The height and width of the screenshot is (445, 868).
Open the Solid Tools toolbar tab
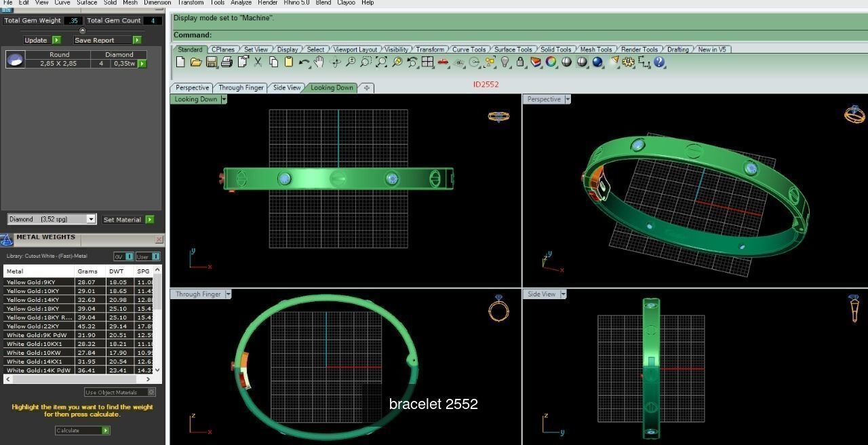(x=555, y=50)
